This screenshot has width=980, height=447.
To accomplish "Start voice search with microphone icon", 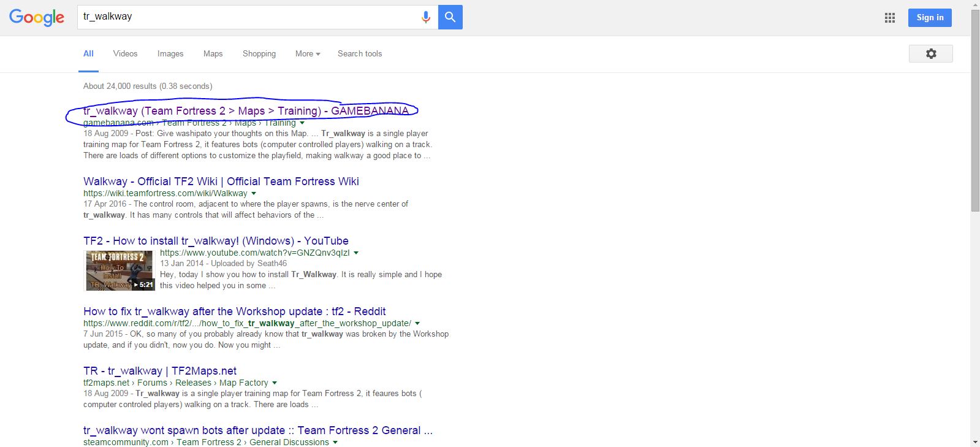I will coord(426,17).
